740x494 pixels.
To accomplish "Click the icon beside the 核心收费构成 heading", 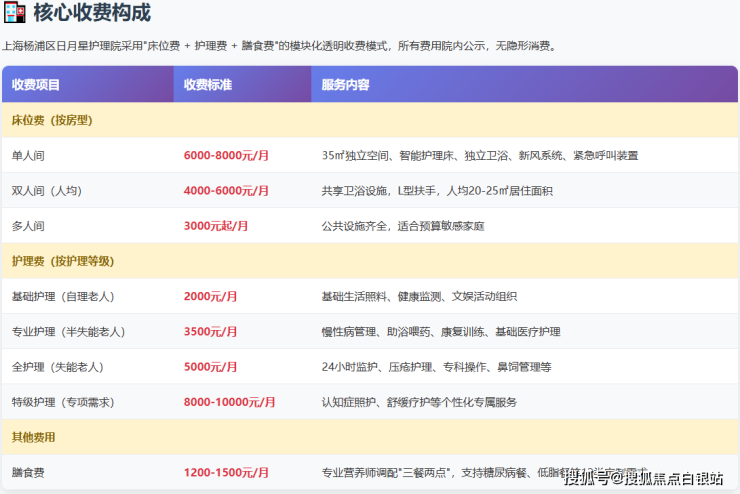I will tap(14, 13).
